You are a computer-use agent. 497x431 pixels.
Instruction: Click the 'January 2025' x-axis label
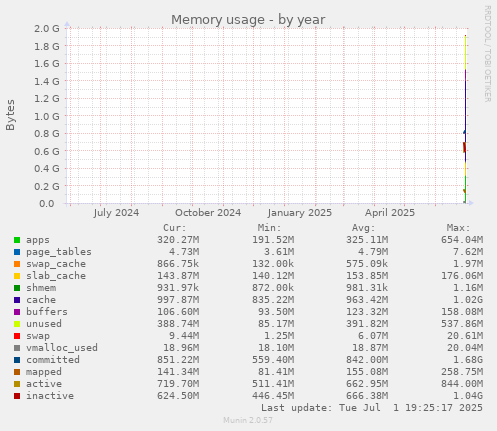[300, 213]
